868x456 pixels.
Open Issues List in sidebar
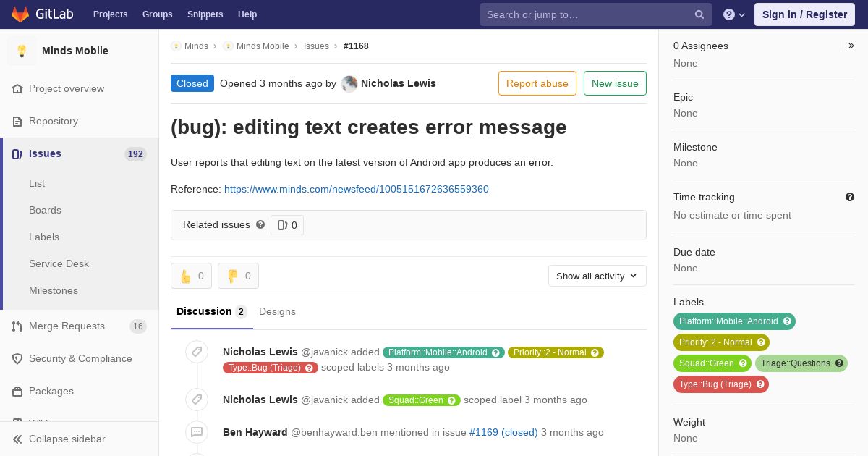point(37,183)
